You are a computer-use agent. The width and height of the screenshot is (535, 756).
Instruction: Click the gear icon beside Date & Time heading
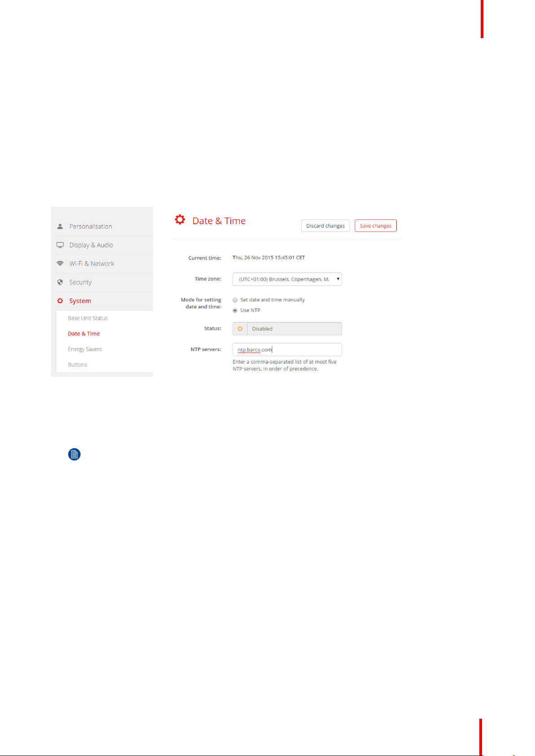click(180, 219)
